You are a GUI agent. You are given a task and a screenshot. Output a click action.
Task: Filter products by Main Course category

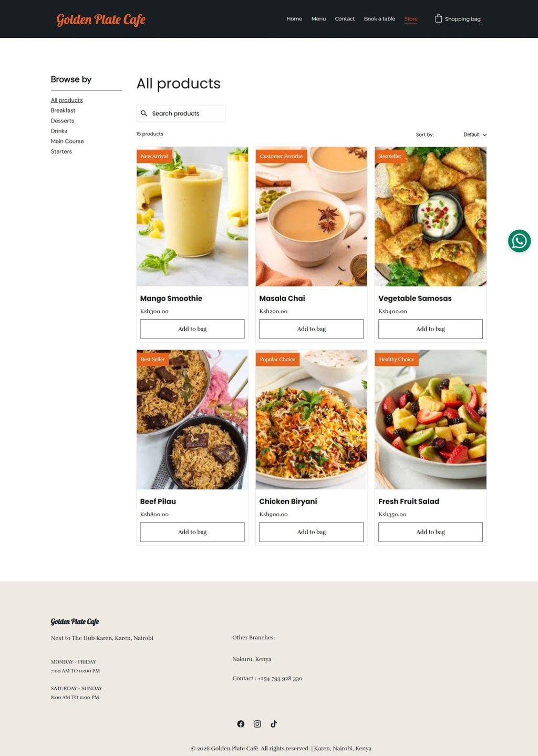click(67, 141)
